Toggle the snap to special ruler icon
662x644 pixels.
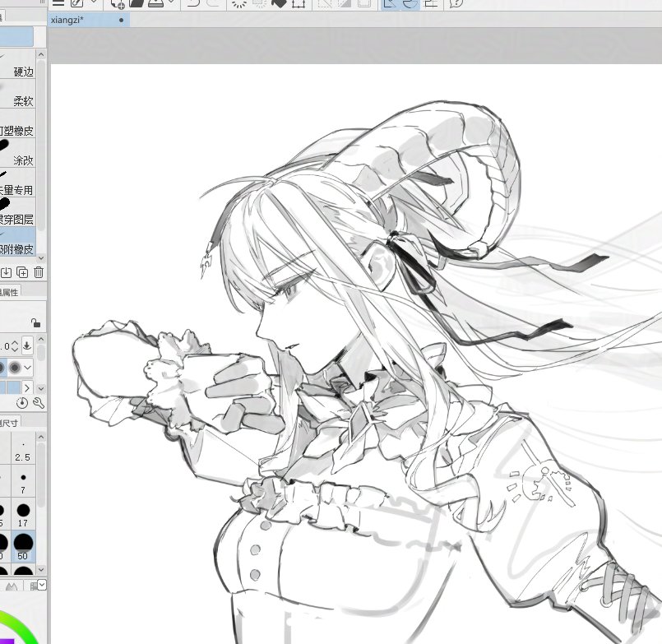coord(409,3)
